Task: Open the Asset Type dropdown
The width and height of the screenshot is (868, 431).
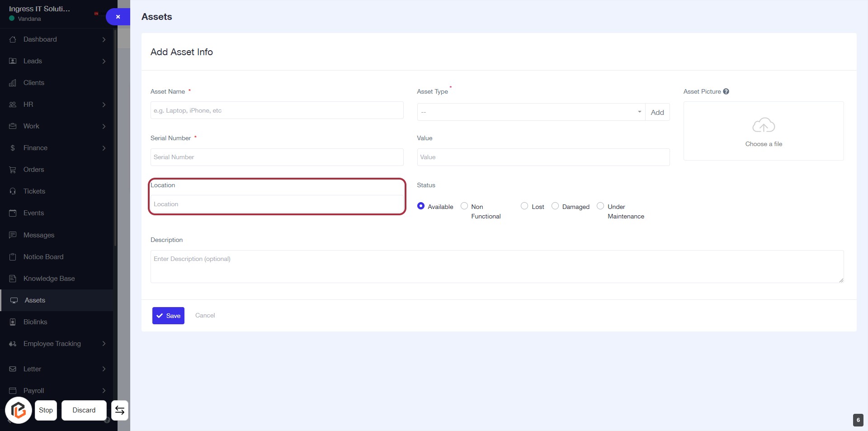Action: 531,112
